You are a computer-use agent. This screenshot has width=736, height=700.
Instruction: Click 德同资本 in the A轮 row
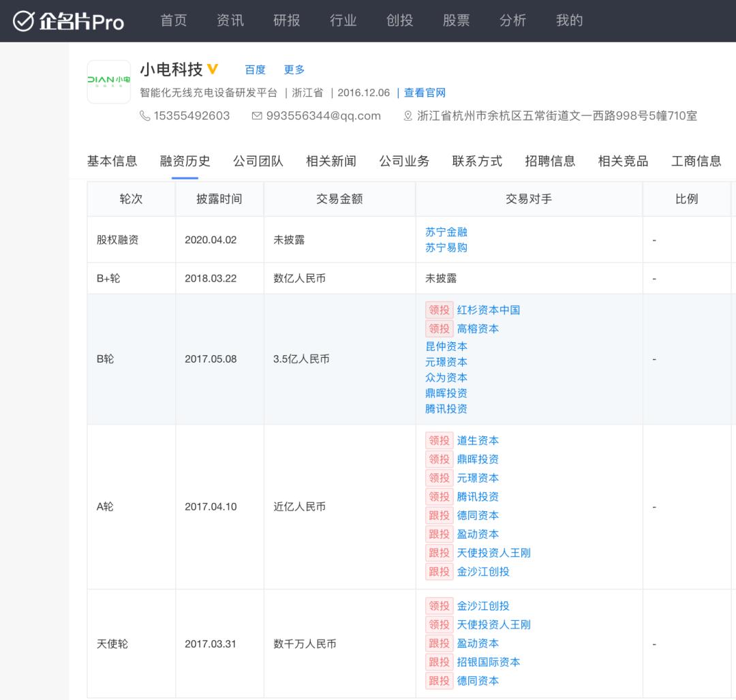478,515
